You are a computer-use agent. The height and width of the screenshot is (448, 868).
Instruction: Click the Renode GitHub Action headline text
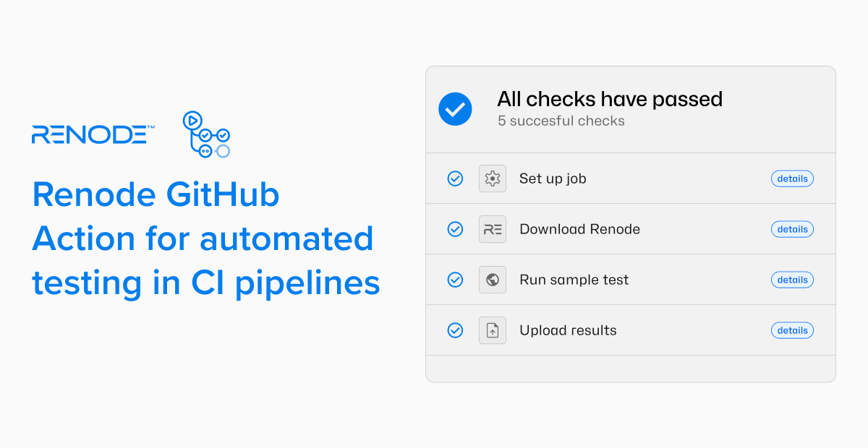[x=205, y=239]
